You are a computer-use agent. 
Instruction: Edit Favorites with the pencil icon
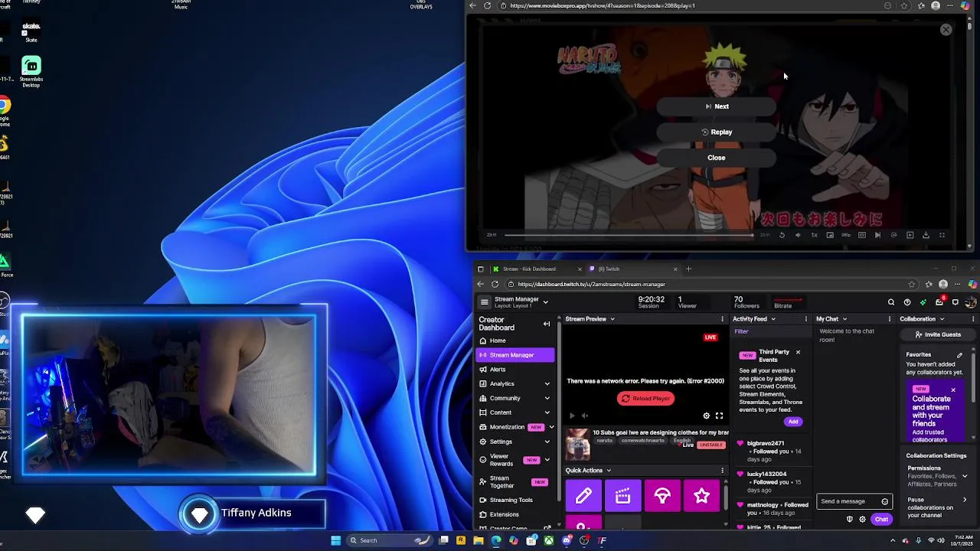[x=959, y=355]
